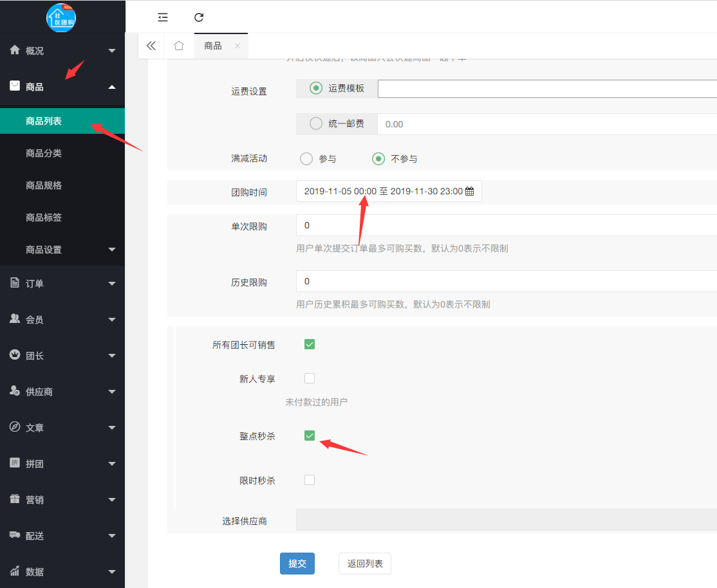Enable the 新人专享 checkbox
The image size is (717, 588).
tap(310, 378)
